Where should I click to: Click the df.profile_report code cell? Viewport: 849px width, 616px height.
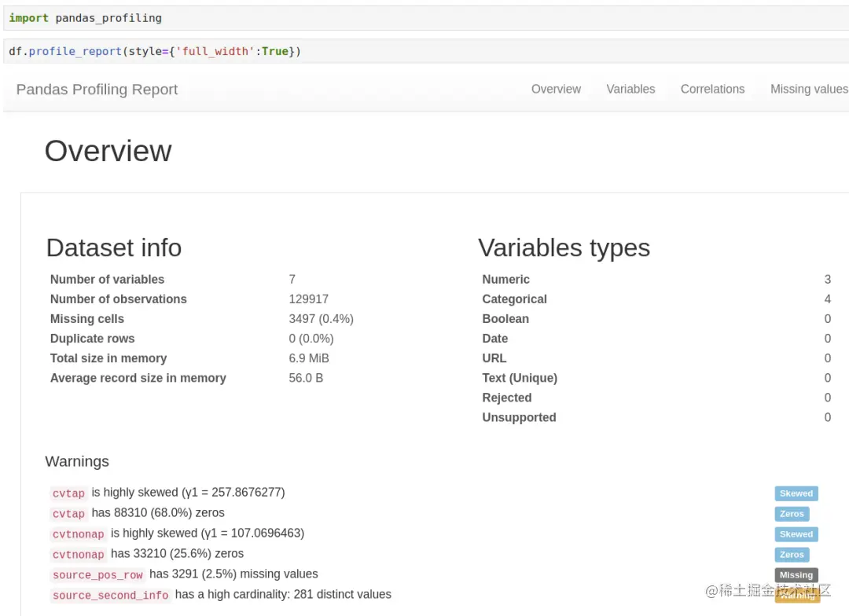[426, 51]
